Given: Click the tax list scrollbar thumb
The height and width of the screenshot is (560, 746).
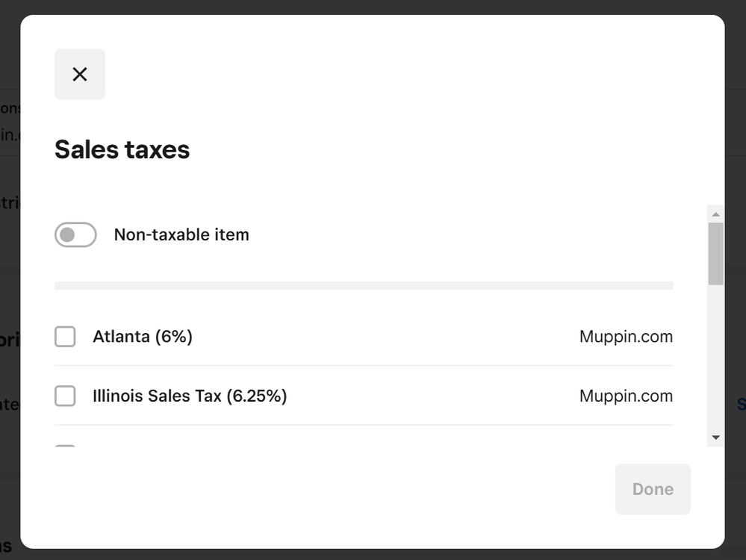Looking at the screenshot, I should tap(716, 252).
